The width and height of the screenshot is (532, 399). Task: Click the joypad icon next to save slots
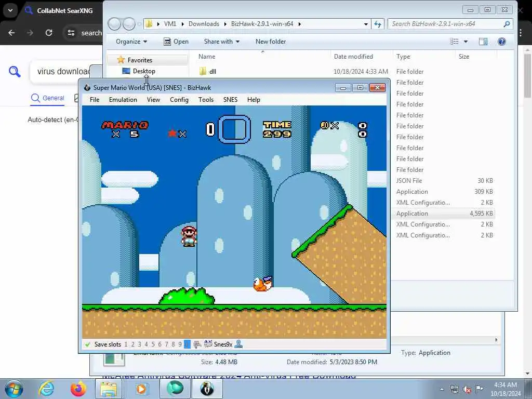tap(197, 344)
